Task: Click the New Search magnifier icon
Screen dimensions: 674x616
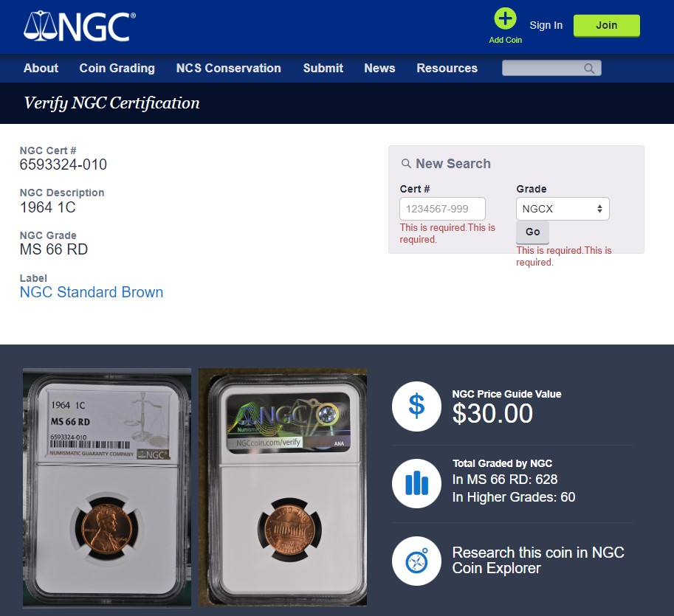Action: point(406,164)
